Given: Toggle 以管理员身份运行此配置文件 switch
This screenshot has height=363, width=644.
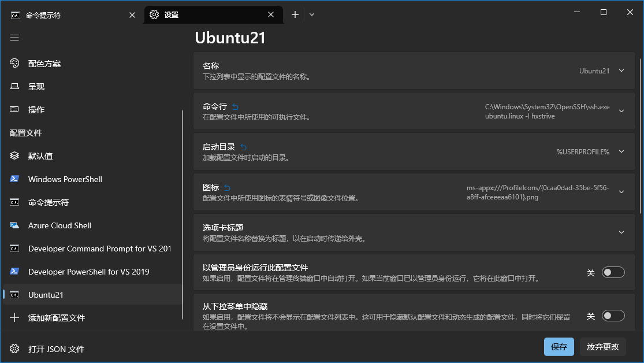Looking at the screenshot, I should [x=613, y=272].
